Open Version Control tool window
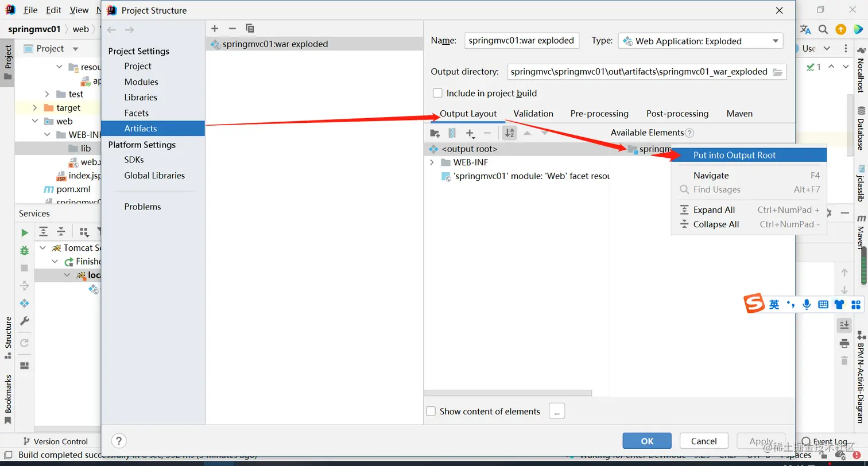Image resolution: width=868 pixels, height=466 pixels. pos(55,441)
